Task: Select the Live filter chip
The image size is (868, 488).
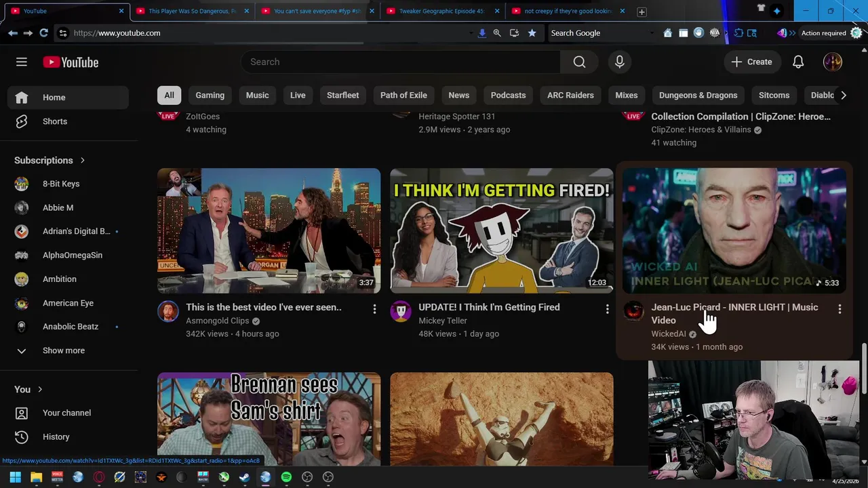Action: (298, 95)
